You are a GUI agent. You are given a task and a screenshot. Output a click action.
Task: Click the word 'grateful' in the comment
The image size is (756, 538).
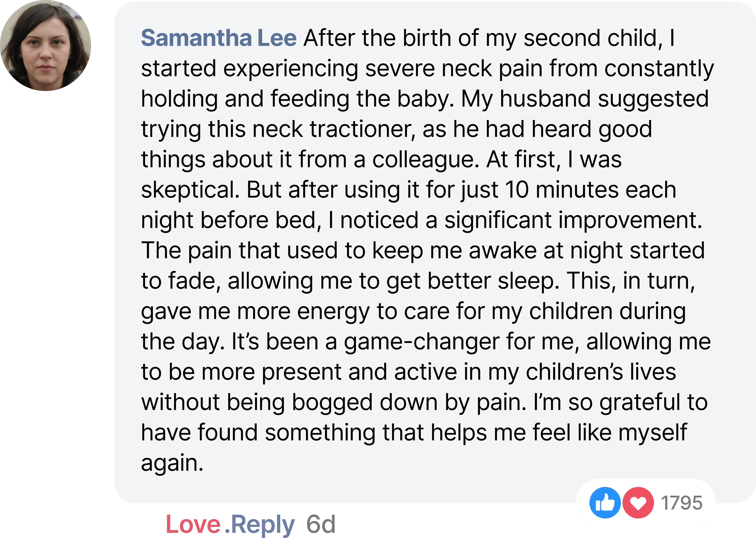click(639, 402)
